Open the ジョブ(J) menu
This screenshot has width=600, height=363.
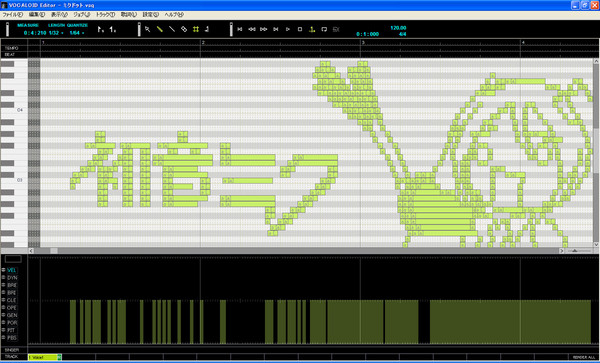pos(82,15)
